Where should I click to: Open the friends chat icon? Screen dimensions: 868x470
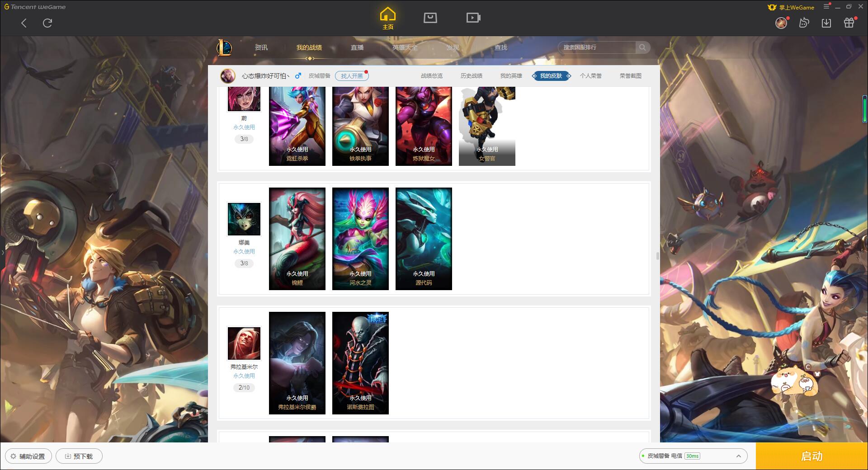click(x=804, y=23)
